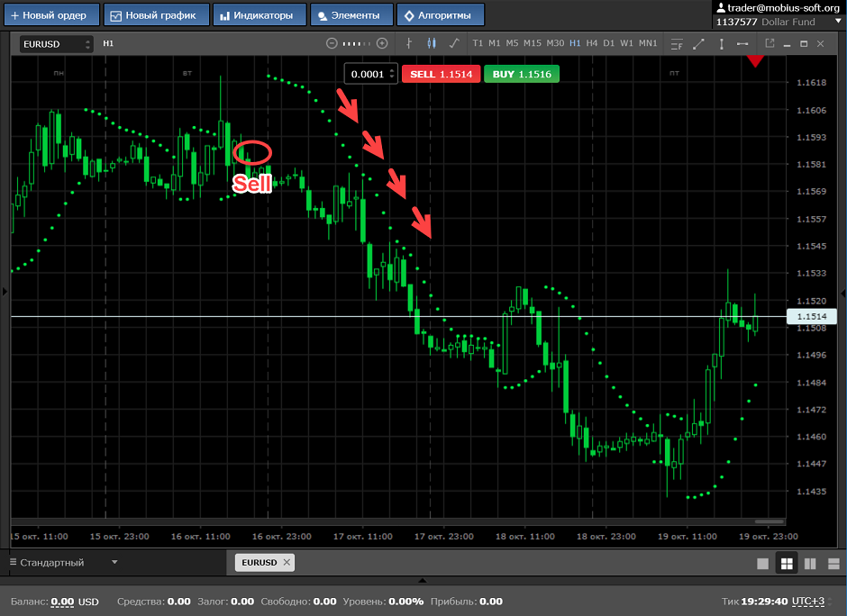The width and height of the screenshot is (847, 616).
Task: Expand the left side panel arrow
Action: coord(5,292)
